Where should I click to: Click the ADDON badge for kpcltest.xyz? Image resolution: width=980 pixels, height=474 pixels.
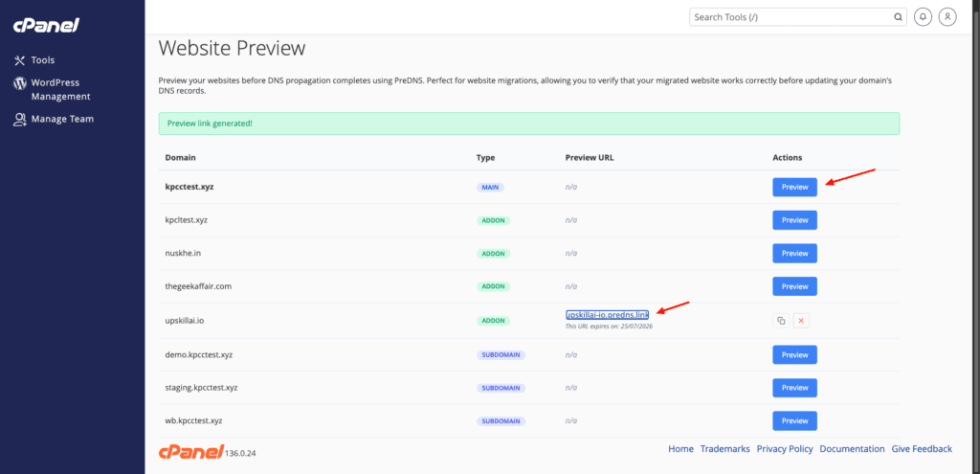493,220
